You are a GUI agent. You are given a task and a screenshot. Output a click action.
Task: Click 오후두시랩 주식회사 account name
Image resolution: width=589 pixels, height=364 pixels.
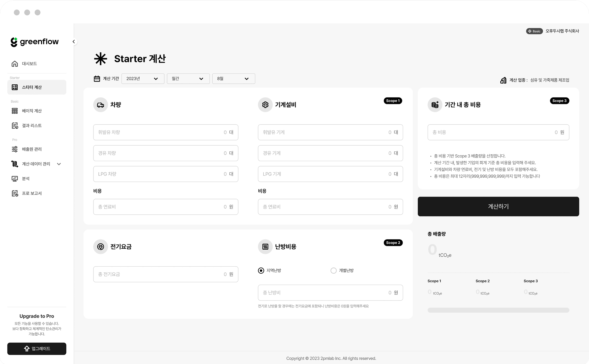pos(562,31)
